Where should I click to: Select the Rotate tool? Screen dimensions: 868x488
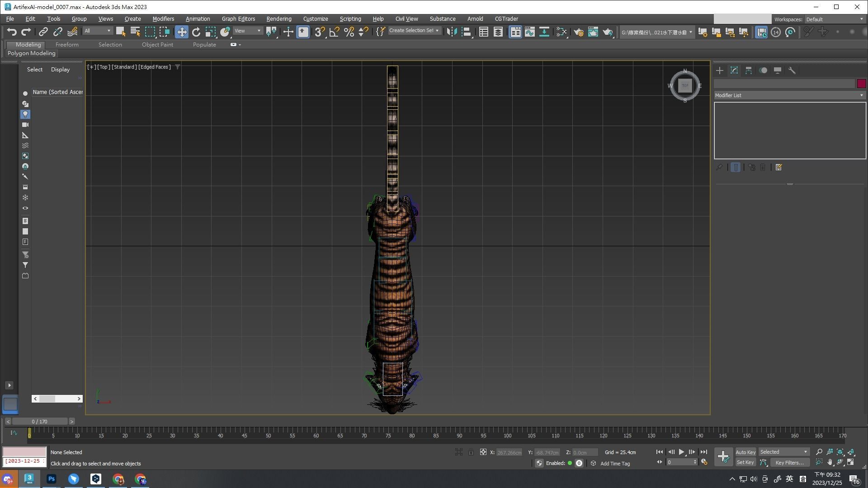tap(196, 32)
